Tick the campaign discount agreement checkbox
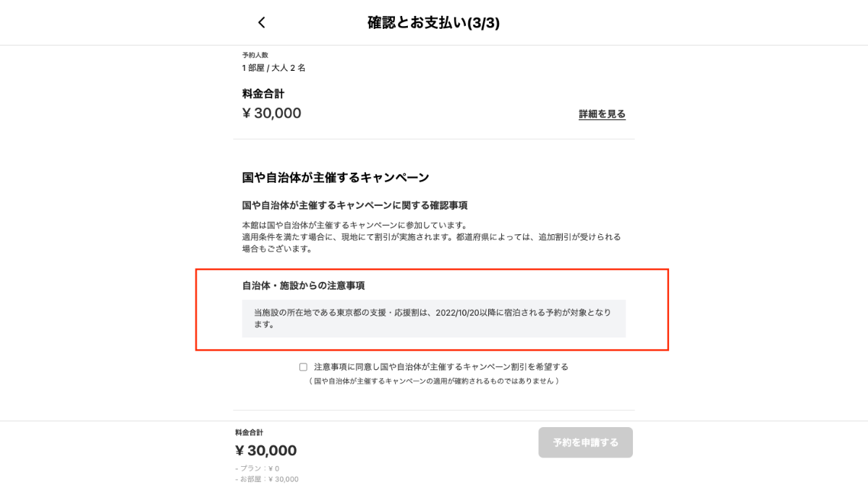Screen dimensions: 868x490 click(303, 367)
